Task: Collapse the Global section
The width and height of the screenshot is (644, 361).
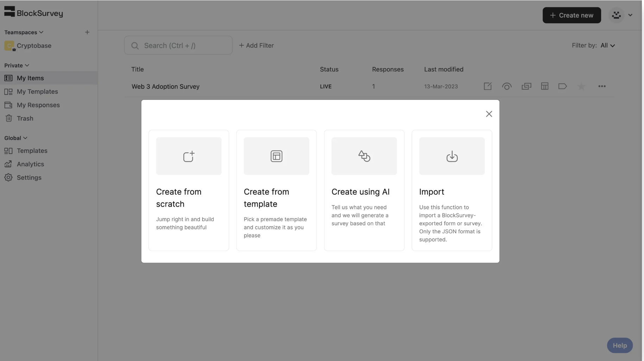Action: click(15, 138)
